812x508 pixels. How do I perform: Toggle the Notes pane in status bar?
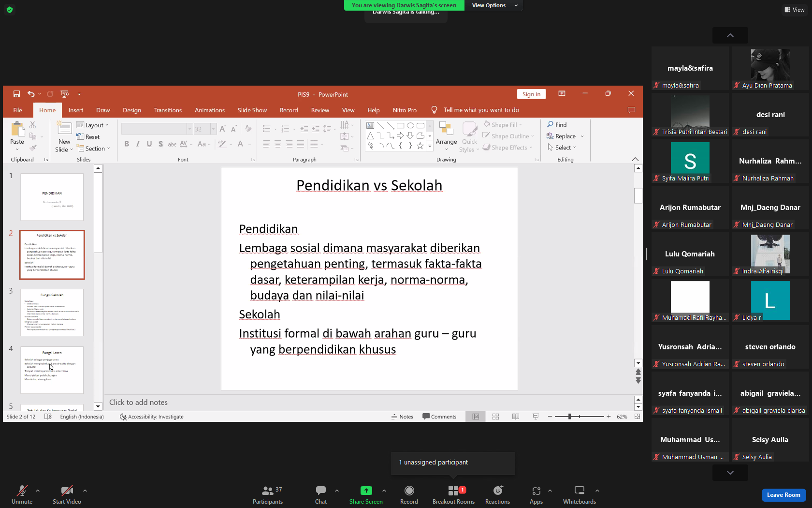[x=402, y=417]
